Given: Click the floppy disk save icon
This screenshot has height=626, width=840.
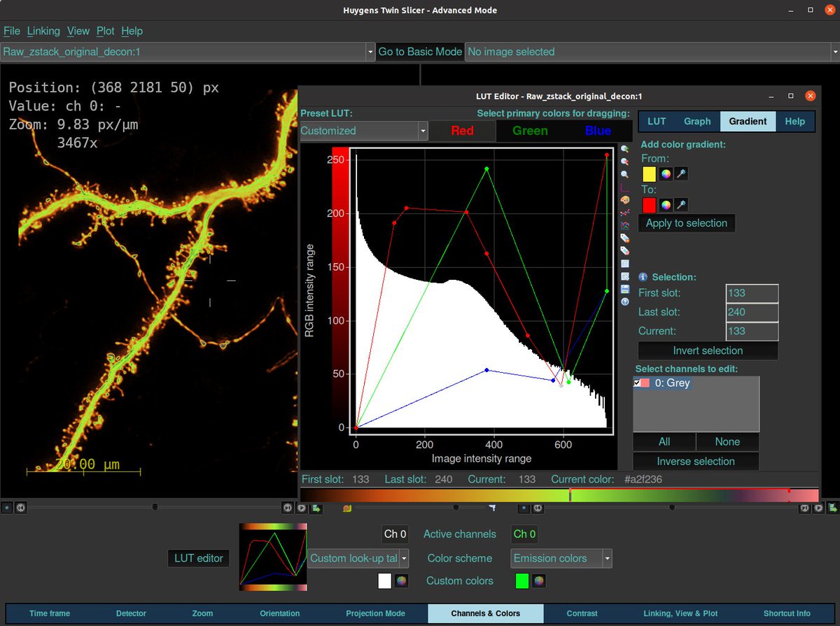Looking at the screenshot, I should click(x=624, y=289).
